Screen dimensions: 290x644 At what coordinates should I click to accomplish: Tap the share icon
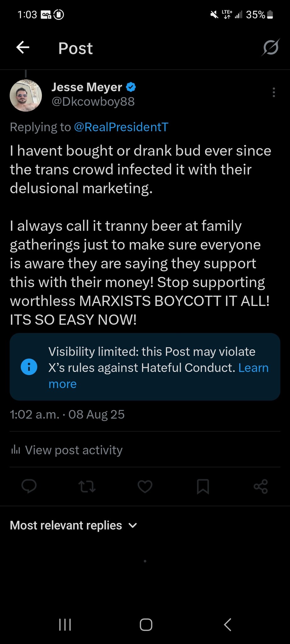tap(261, 486)
